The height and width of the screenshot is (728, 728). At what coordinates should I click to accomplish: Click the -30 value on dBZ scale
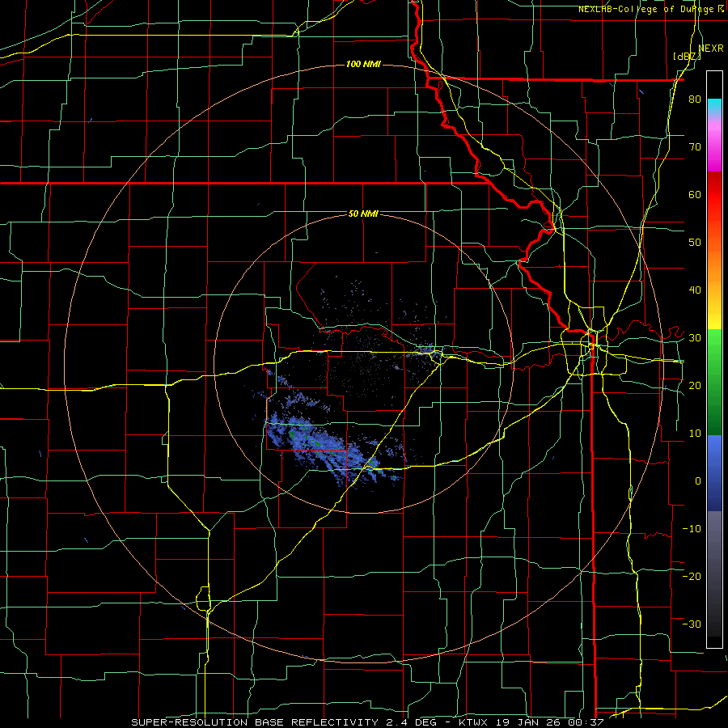coord(692,624)
